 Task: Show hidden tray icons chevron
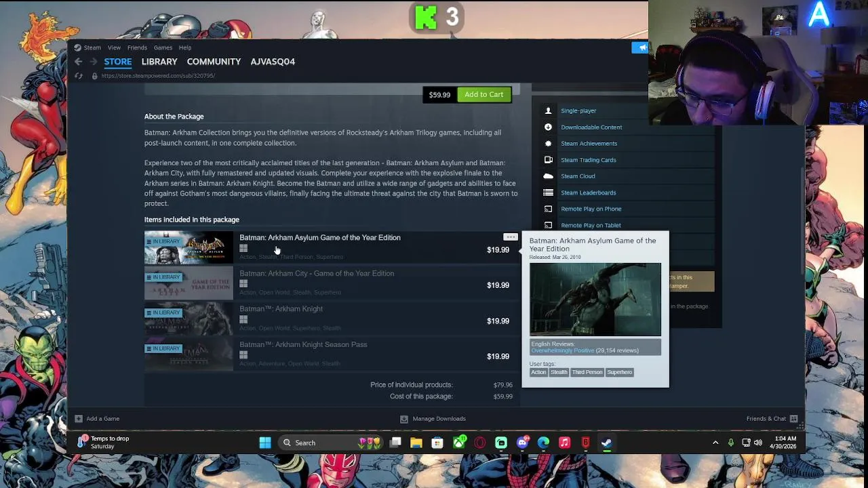[715, 443]
